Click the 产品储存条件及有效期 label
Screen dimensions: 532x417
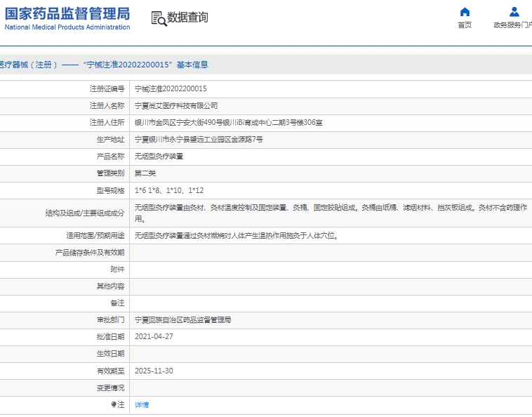(x=90, y=253)
